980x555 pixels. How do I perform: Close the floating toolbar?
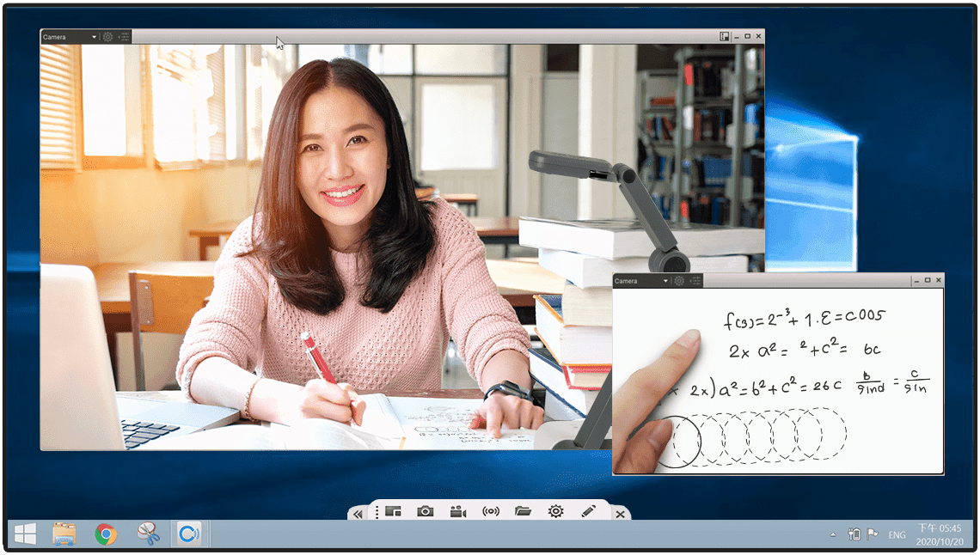[x=620, y=515]
